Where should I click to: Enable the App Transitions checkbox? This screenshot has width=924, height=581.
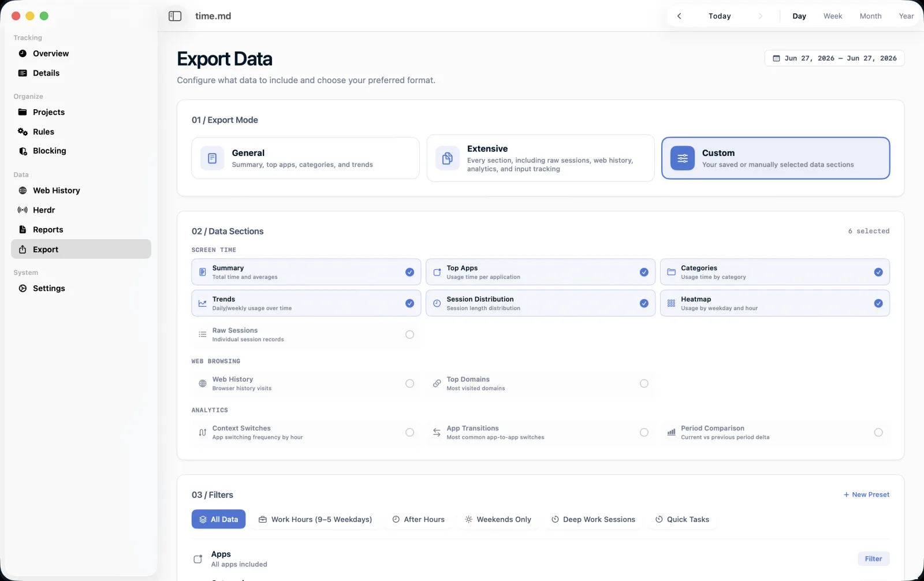pyautogui.click(x=644, y=433)
